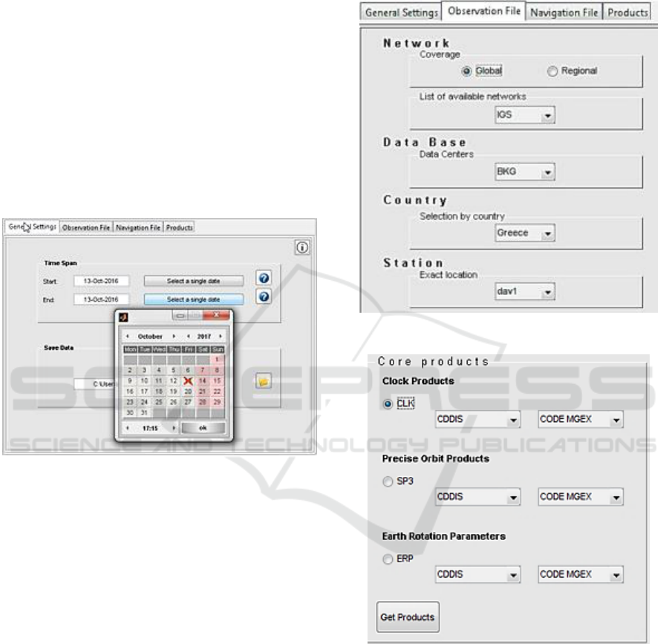The image size is (669, 644).
Task: Open the Greece country dropdown
Action: [525, 233]
